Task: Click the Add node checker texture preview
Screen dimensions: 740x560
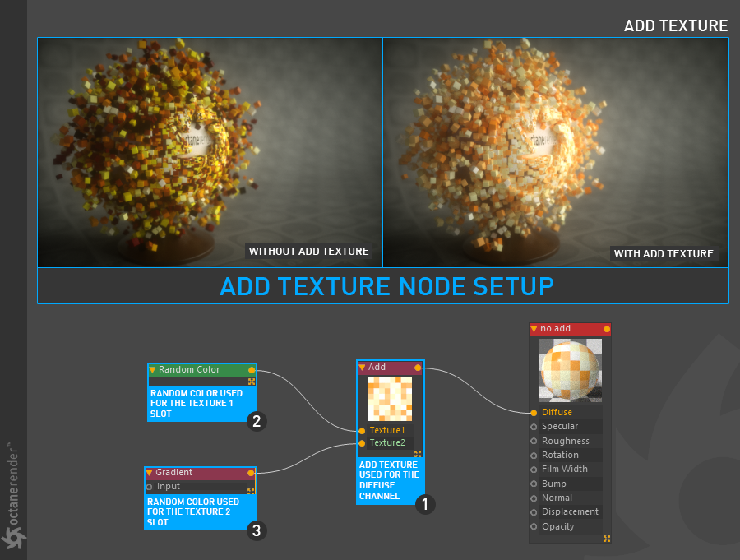Action: click(x=390, y=399)
